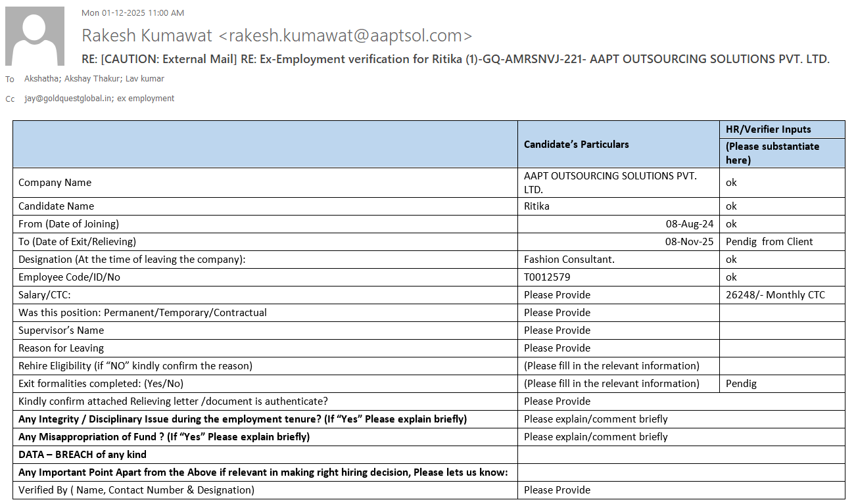Click the joining date 08-Aug-24 cell

[689, 224]
